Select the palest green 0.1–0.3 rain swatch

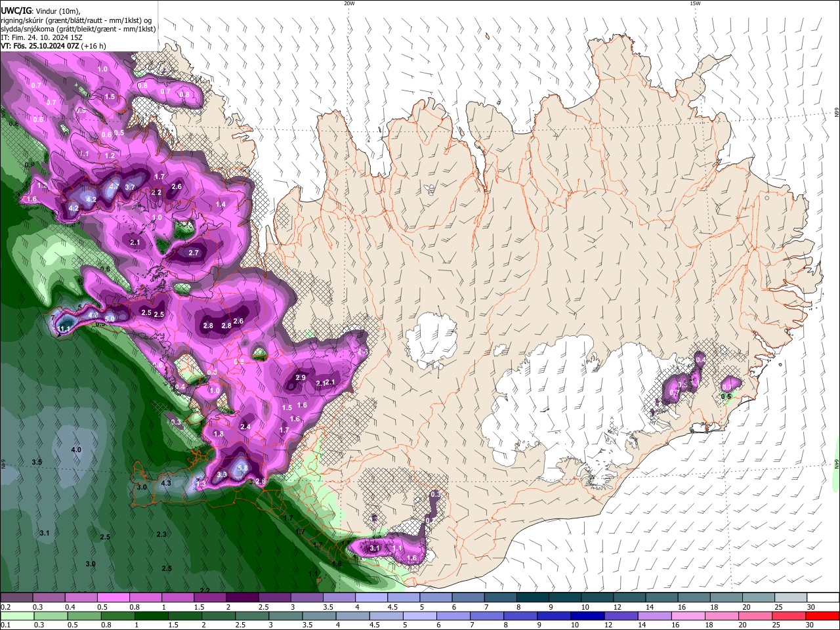pyautogui.click(x=16, y=616)
